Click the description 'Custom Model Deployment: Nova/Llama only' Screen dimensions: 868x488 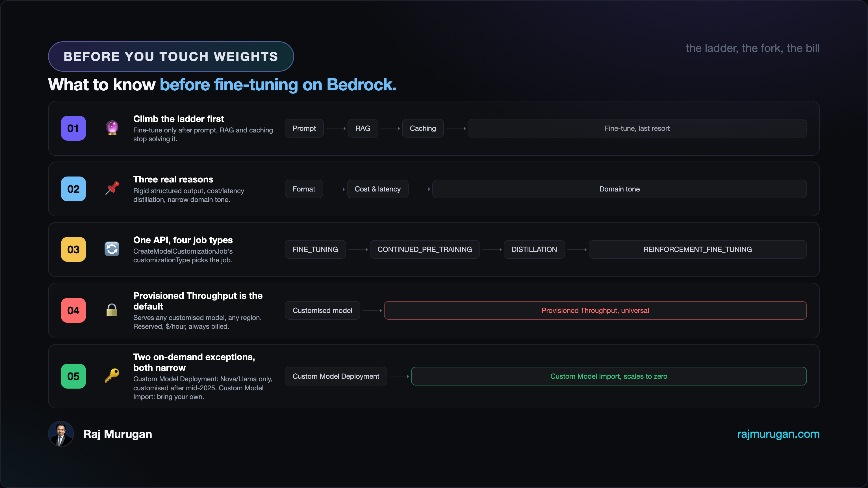tap(203, 379)
